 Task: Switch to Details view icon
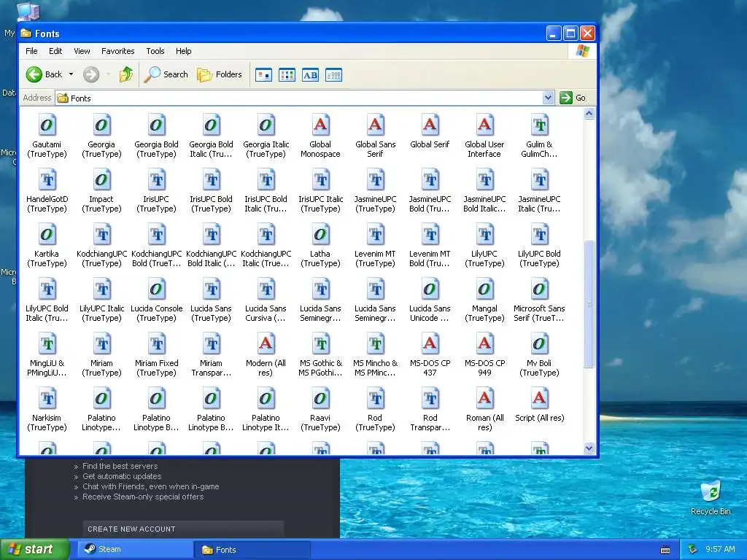pyautogui.click(x=333, y=75)
